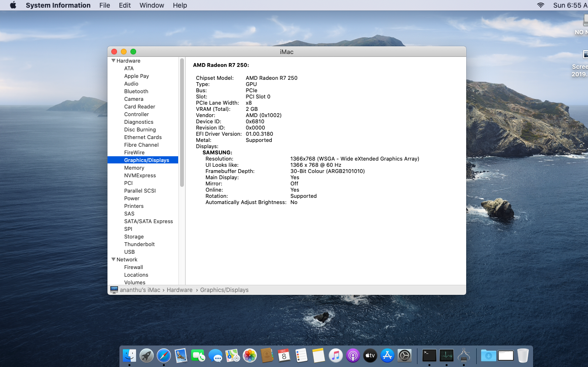Select Graphics/Displays in the sidebar
588x367 pixels.
(143, 160)
